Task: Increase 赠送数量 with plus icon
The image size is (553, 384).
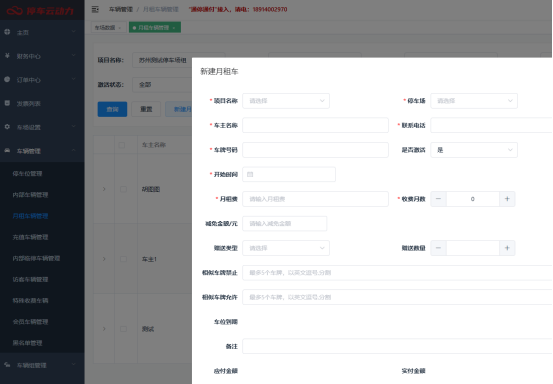Action: (x=507, y=248)
